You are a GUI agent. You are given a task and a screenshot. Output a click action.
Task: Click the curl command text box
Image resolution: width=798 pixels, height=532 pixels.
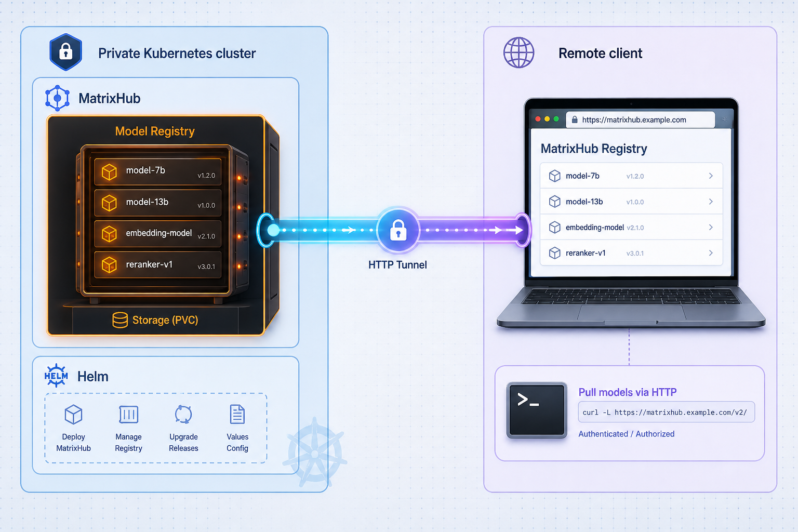click(x=666, y=412)
